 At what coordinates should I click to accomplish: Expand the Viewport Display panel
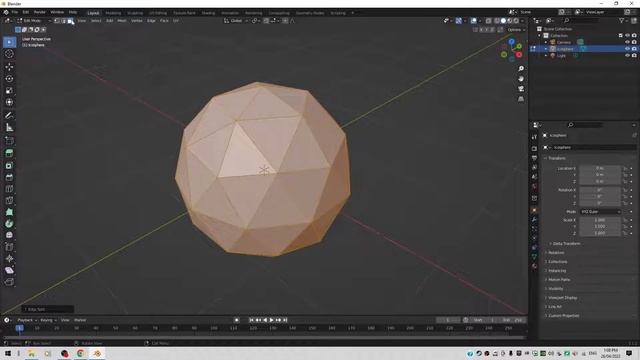pyautogui.click(x=561, y=298)
